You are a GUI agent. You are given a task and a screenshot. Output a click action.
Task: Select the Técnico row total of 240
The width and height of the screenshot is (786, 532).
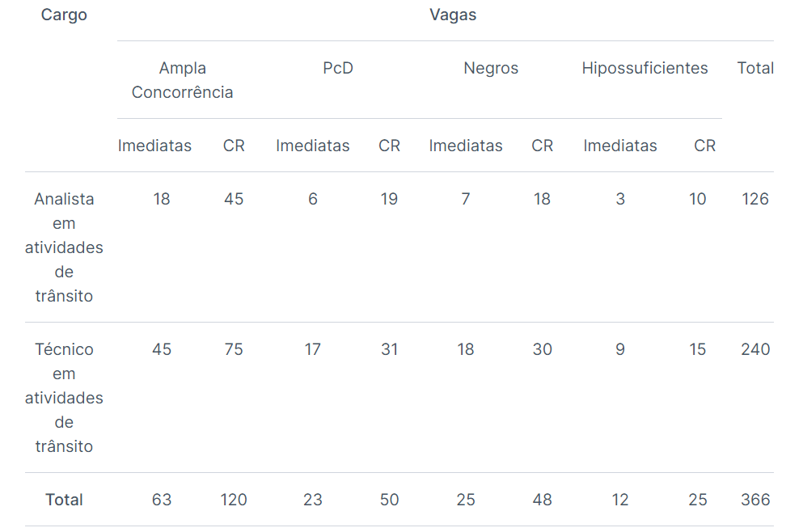pyautogui.click(x=755, y=349)
